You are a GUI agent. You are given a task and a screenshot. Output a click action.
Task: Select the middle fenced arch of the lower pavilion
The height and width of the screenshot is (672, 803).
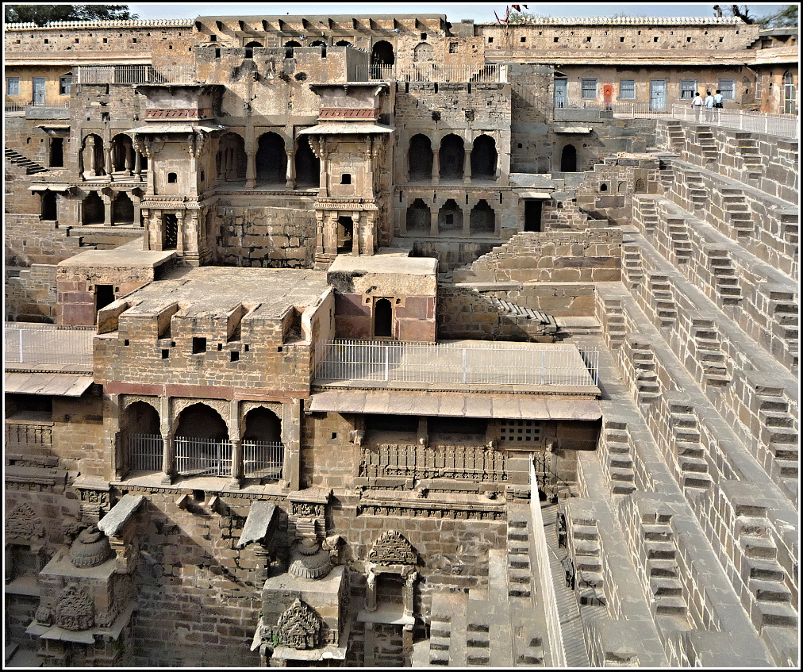coord(202,446)
